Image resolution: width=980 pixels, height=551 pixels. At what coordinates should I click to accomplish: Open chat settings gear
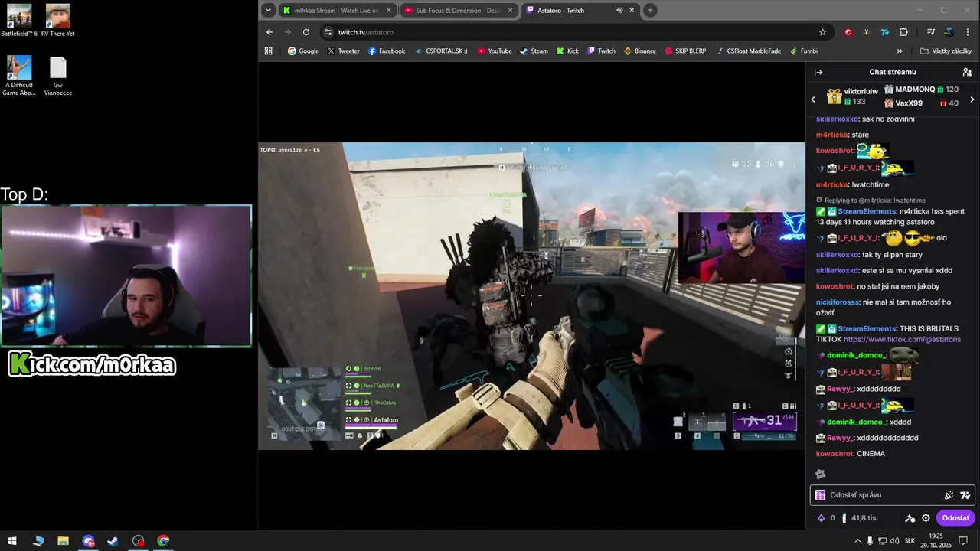(x=926, y=518)
